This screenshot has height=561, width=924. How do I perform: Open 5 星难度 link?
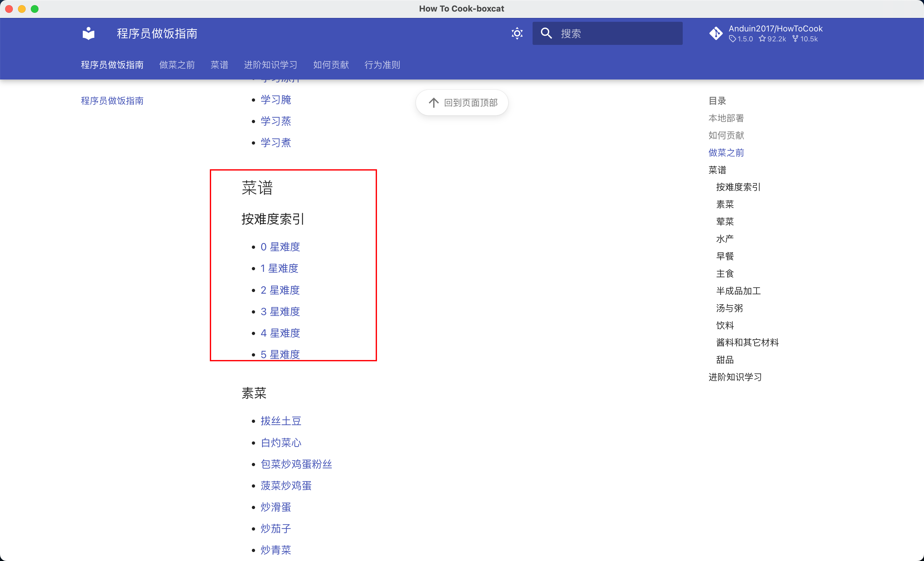280,355
